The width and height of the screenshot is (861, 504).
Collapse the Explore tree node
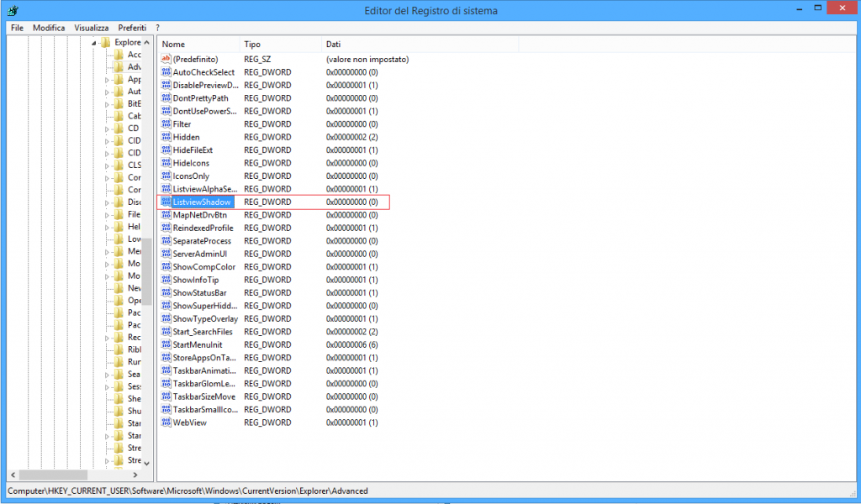(94, 43)
